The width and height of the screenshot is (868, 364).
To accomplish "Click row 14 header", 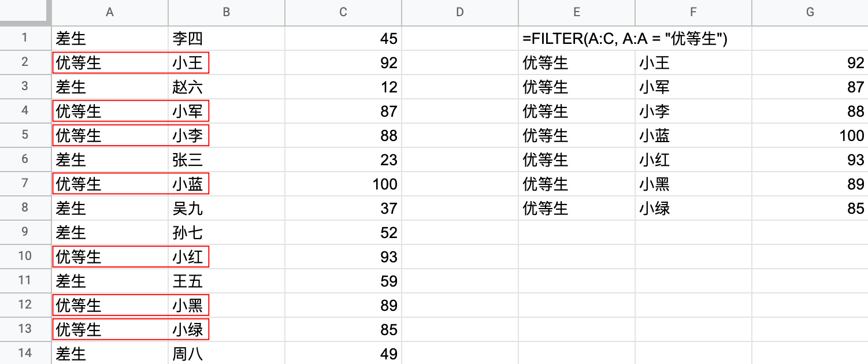I will [x=25, y=352].
